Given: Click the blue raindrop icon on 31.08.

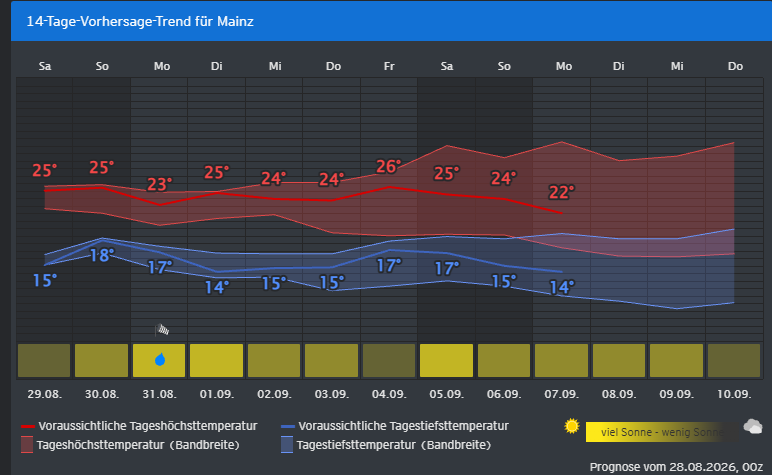Looking at the screenshot, I should [160, 360].
